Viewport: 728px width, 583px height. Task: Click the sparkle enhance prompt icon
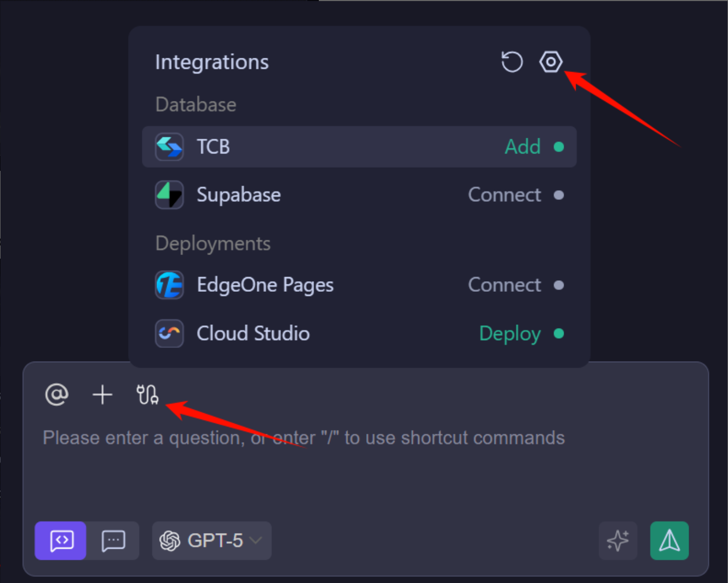[618, 540]
